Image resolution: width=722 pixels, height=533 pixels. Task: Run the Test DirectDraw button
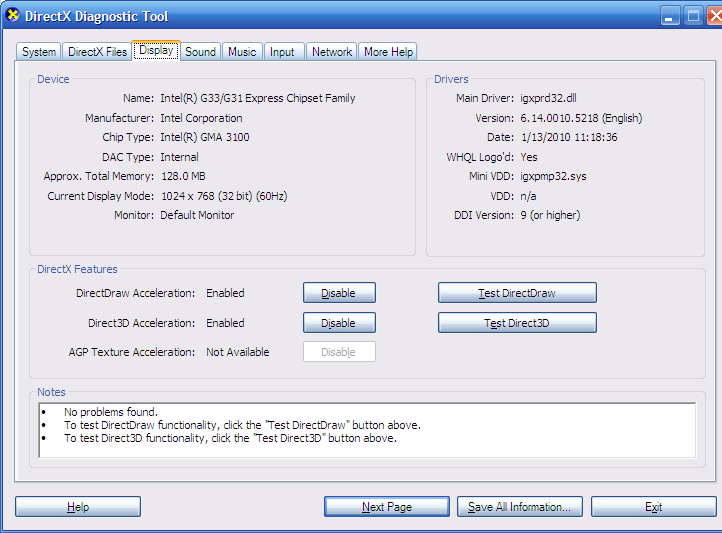tap(517, 293)
